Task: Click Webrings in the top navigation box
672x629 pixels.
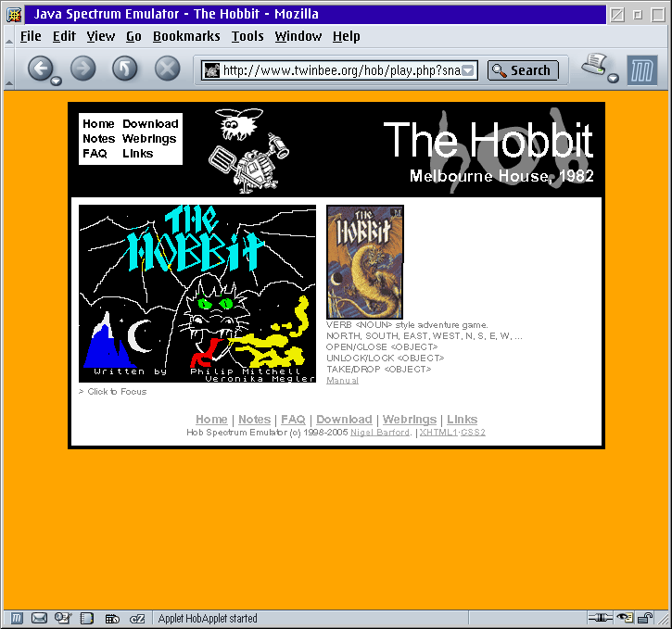Action: point(149,139)
